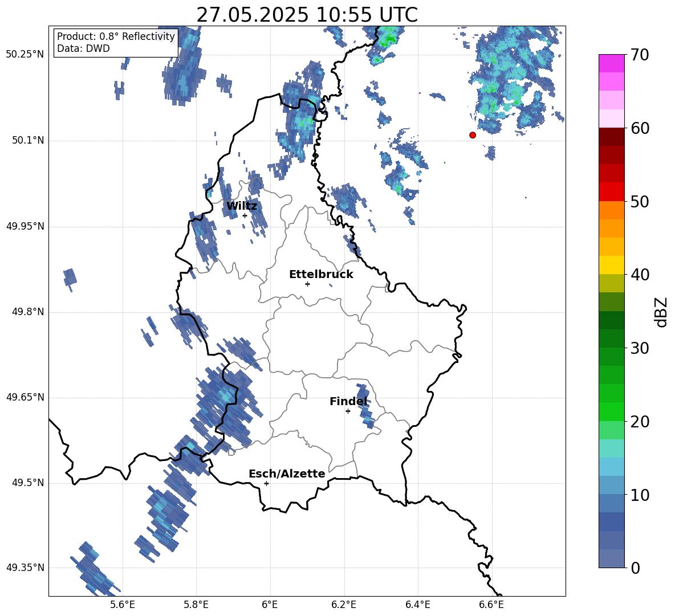
Task: Click the 6.4°E longitude label
Action: [x=418, y=605]
